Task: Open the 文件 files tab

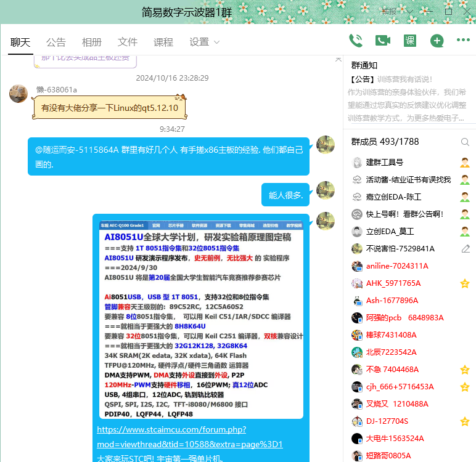Action: [x=128, y=42]
